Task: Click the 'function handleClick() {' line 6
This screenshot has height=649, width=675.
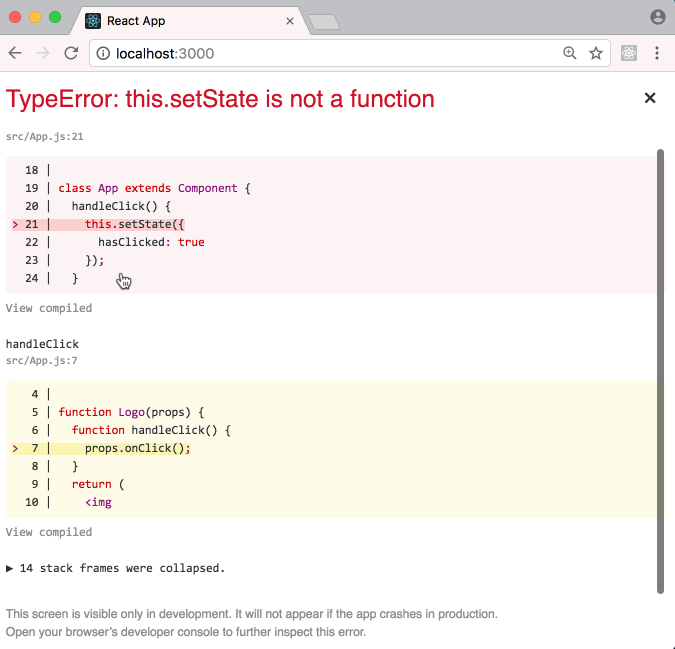Action: point(151,430)
